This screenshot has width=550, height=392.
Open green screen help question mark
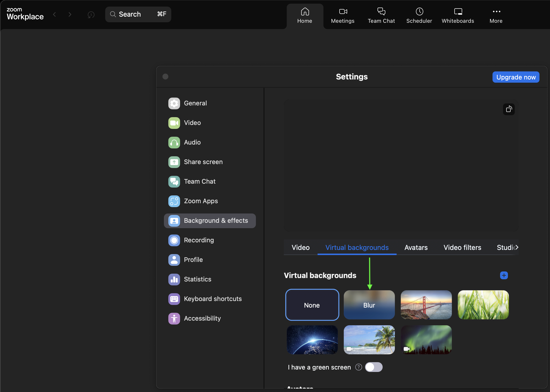[x=358, y=367]
